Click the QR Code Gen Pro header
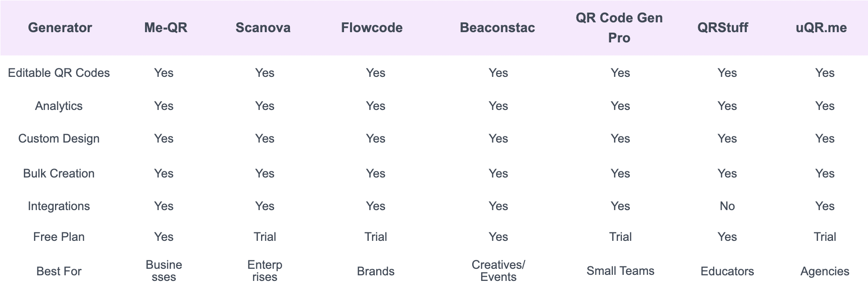Screen dimensions: 868x300 (619, 28)
